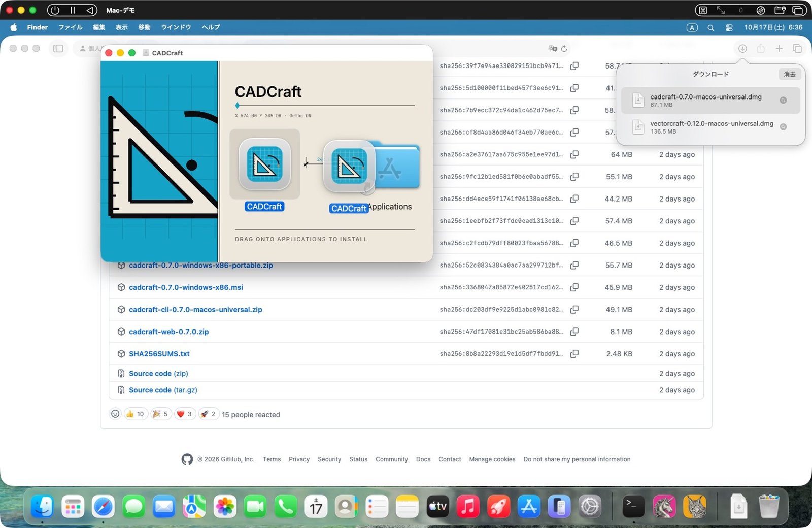Download Source code (tar.gz)
Viewport: 812px width, 528px height.
(163, 390)
